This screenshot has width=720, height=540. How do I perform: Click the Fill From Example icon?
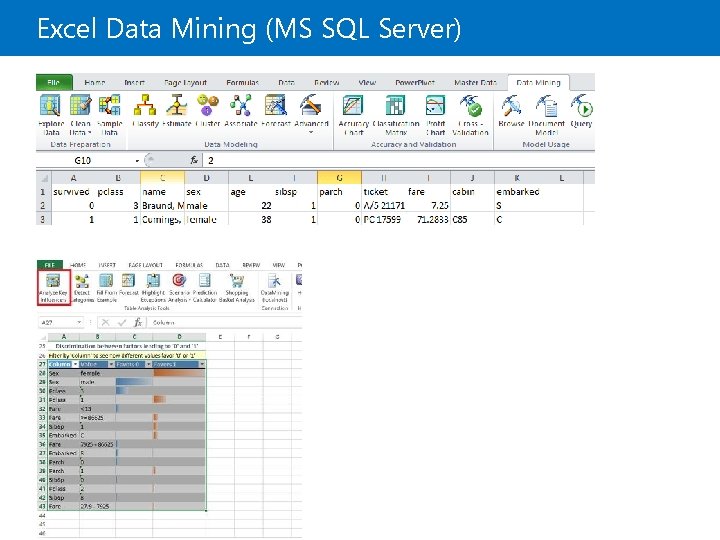pyautogui.click(x=106, y=287)
